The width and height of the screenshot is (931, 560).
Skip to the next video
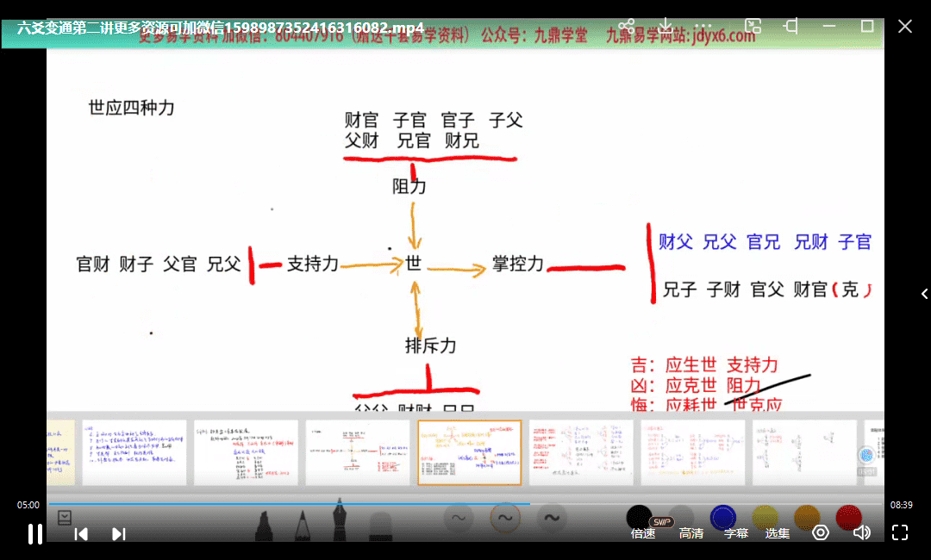coord(119,534)
